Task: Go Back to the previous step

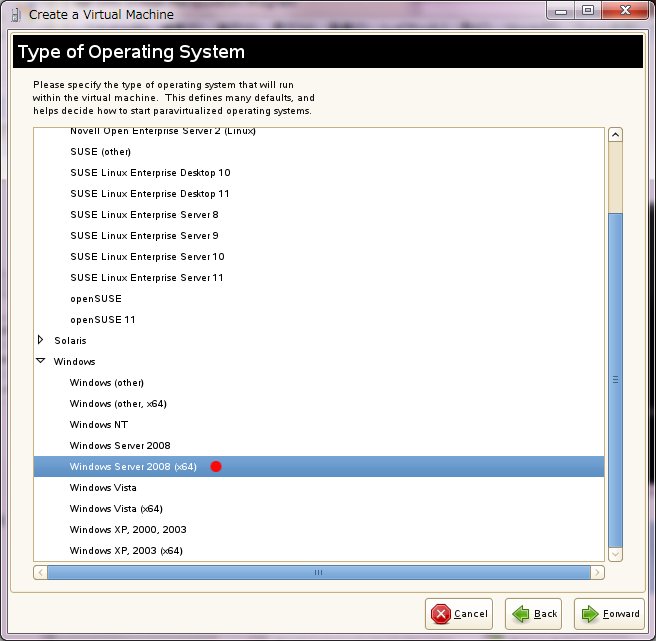Action: point(533,614)
